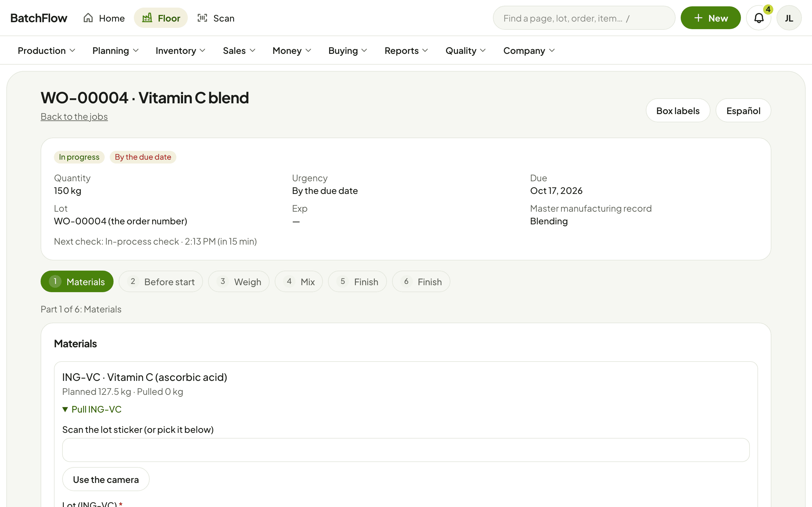Image resolution: width=812 pixels, height=507 pixels.
Task: Click the Home house icon
Action: pyautogui.click(x=88, y=18)
